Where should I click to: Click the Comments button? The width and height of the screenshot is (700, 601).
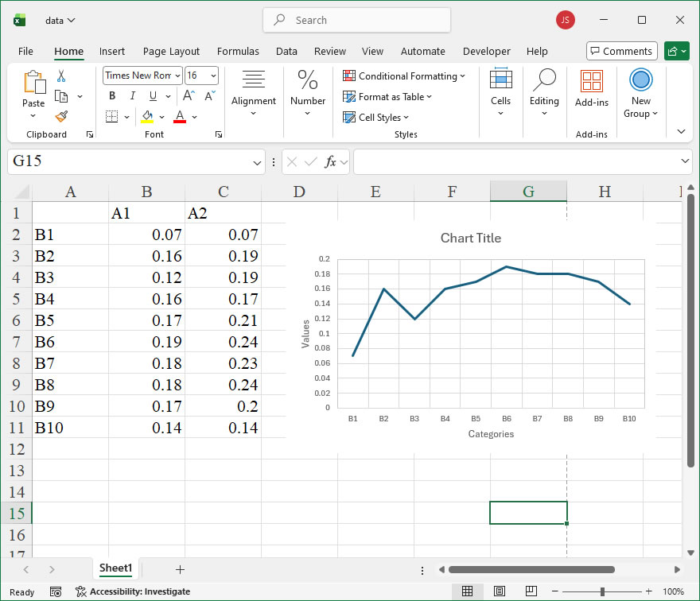point(621,51)
